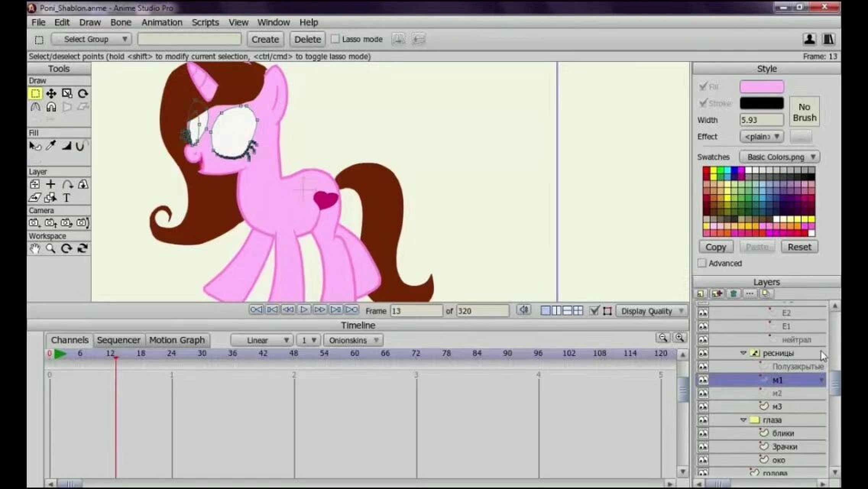Play the animation
Screen dimensions: 868x489
tap(304, 310)
